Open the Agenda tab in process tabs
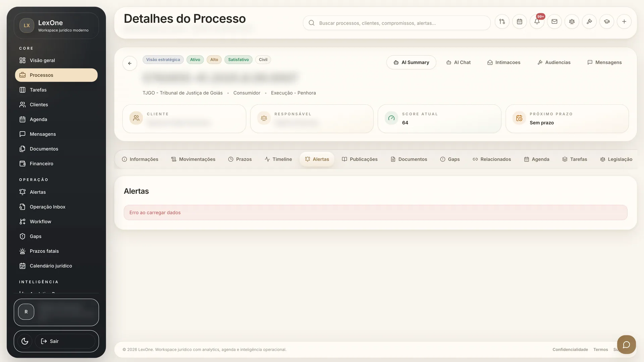Screen dimensions: 644x362 (x=537, y=159)
